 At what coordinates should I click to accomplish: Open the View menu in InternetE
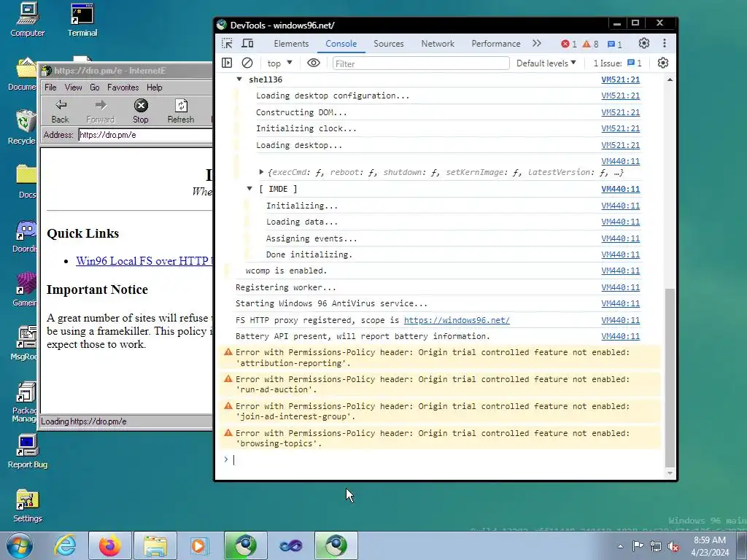coord(74,87)
